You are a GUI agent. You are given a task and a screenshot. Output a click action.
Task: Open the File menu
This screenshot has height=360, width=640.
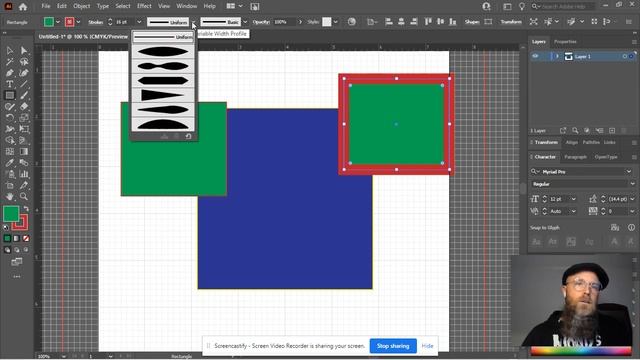click(x=46, y=6)
